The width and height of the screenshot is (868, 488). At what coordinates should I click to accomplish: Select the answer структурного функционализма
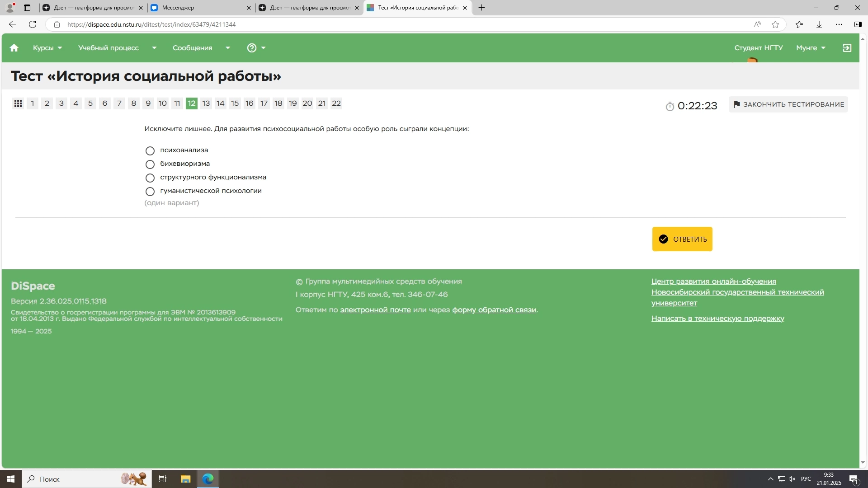(150, 178)
